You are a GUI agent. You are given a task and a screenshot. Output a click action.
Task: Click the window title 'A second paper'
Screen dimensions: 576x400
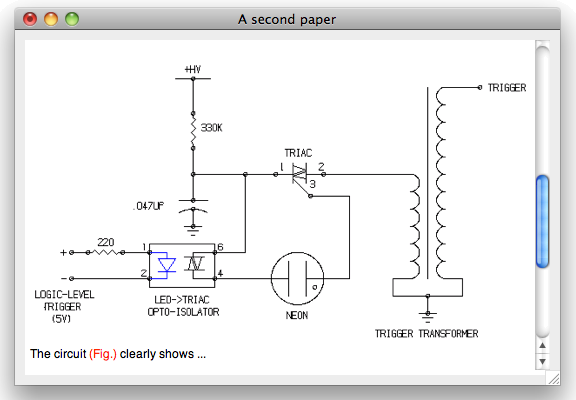pyautogui.click(x=287, y=19)
